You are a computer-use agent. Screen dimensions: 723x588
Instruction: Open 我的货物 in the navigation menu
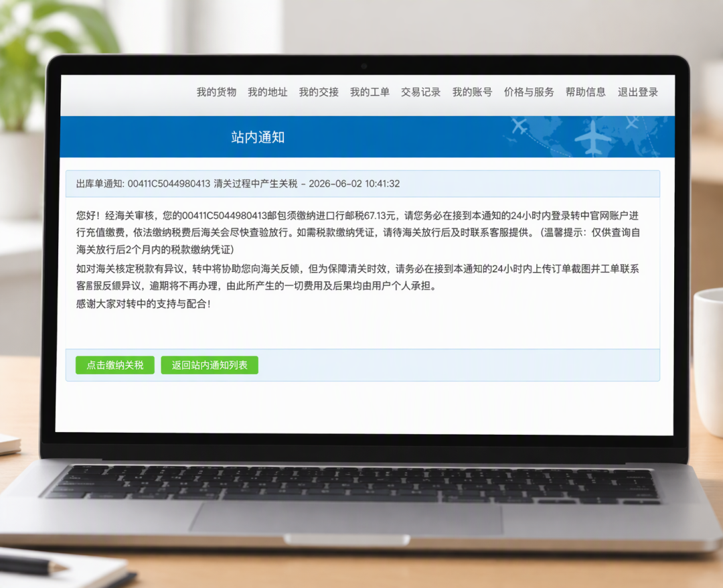click(x=216, y=92)
